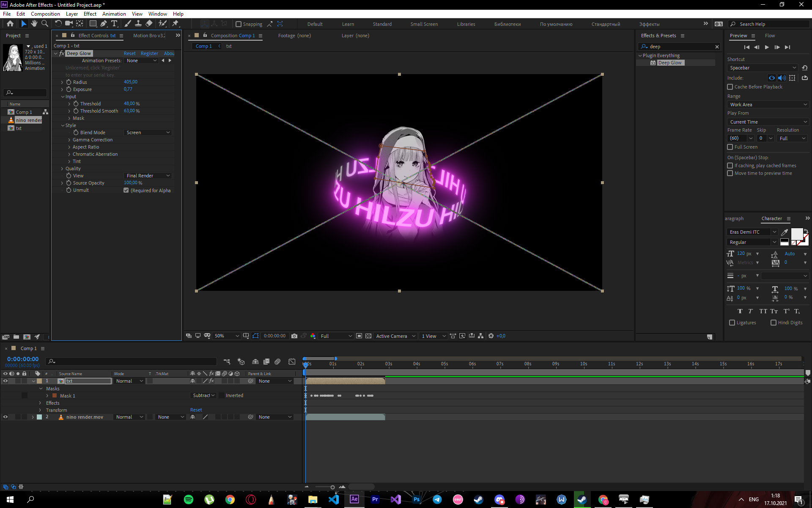Viewport: 812px width, 508px height.
Task: Click the Transform Reset link in timeline
Action: (196, 410)
